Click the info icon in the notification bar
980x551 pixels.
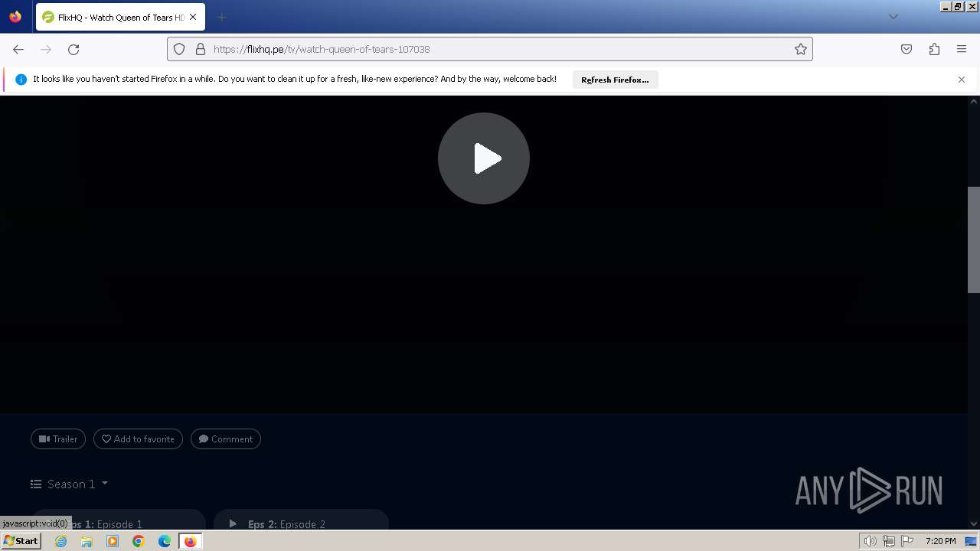21,80
